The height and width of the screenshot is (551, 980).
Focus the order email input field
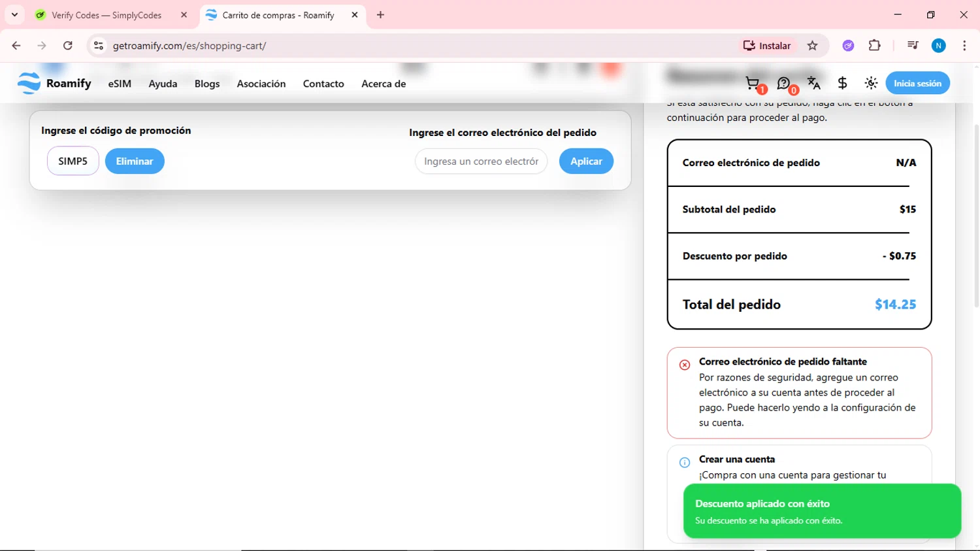tap(481, 161)
